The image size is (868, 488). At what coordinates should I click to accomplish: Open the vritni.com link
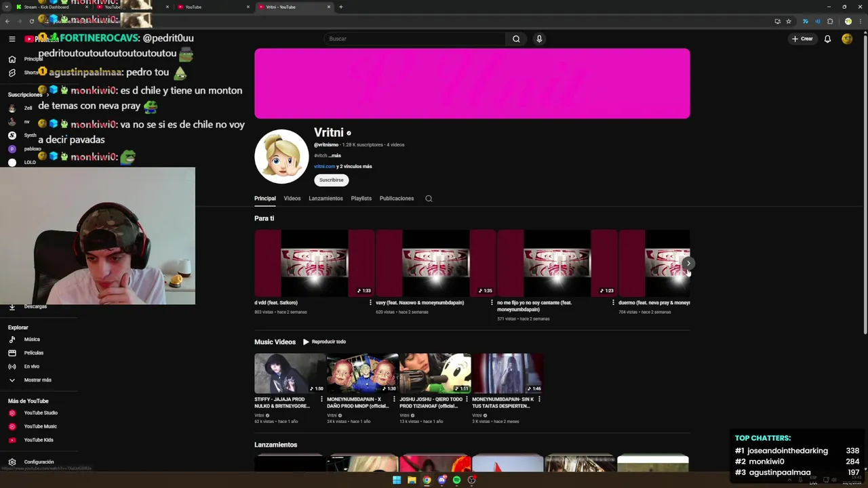(x=324, y=166)
